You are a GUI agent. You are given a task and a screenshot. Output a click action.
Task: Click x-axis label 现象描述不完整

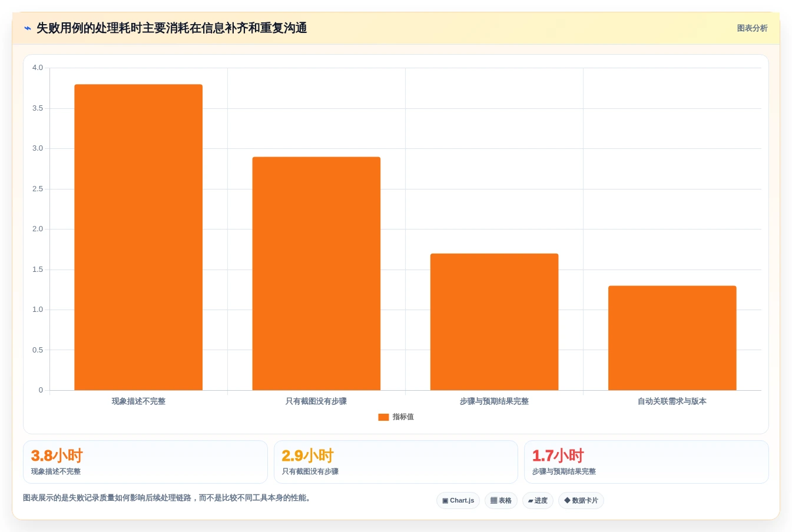coord(138,401)
